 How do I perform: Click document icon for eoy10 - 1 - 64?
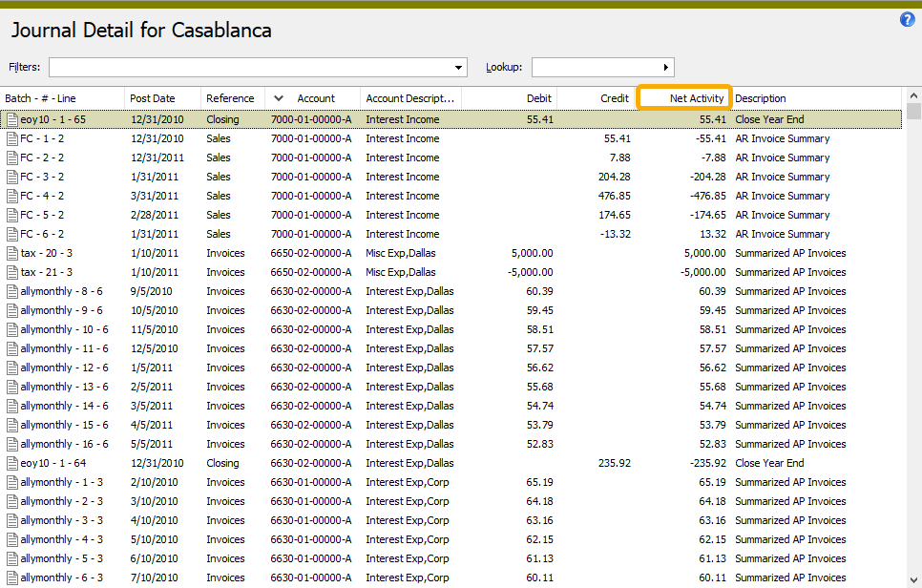pyautogui.click(x=12, y=464)
